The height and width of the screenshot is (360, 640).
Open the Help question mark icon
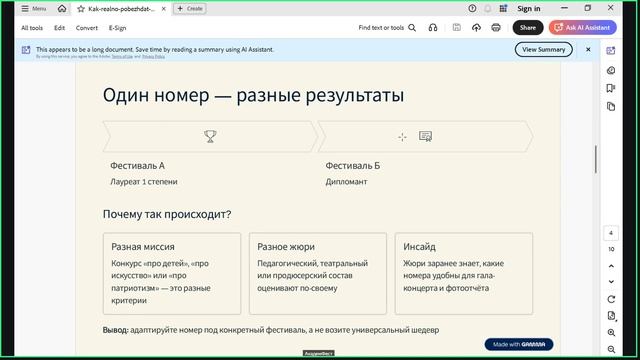[x=472, y=9]
